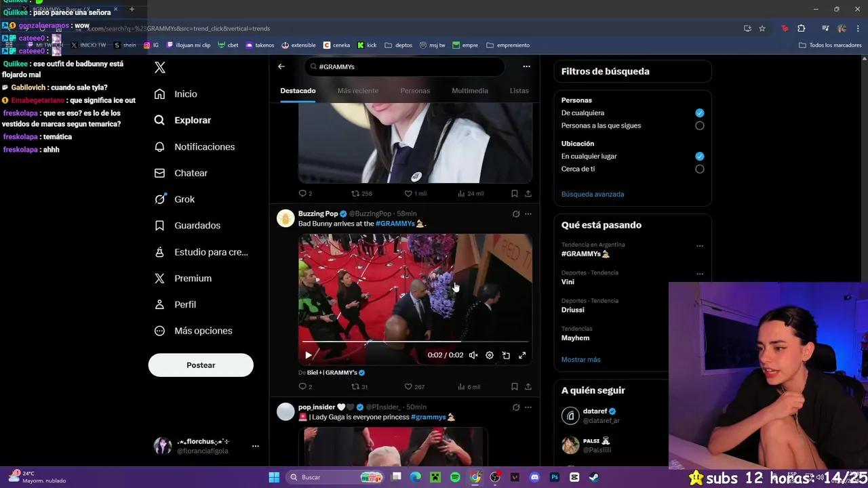The width and height of the screenshot is (868, 488).
Task: Open Estudio para creadores
Action: 201,252
